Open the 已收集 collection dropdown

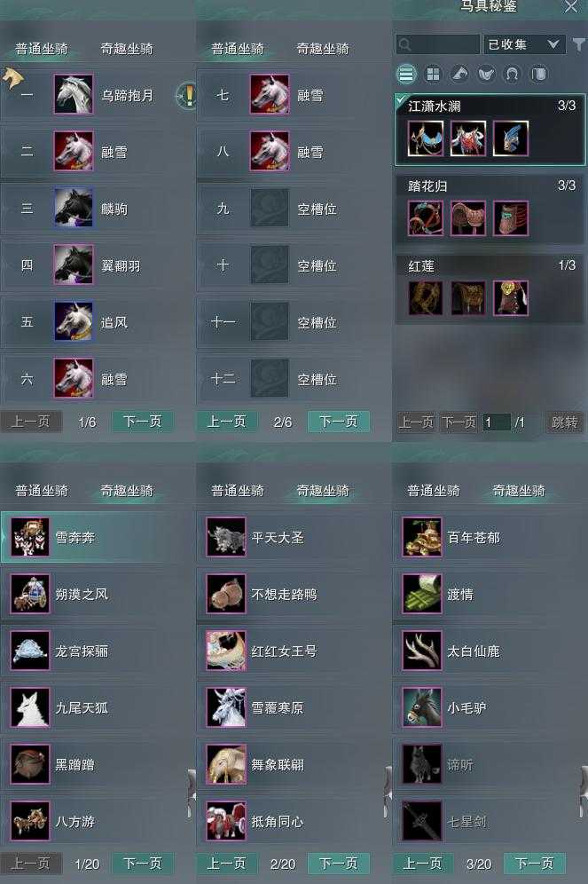[524, 44]
